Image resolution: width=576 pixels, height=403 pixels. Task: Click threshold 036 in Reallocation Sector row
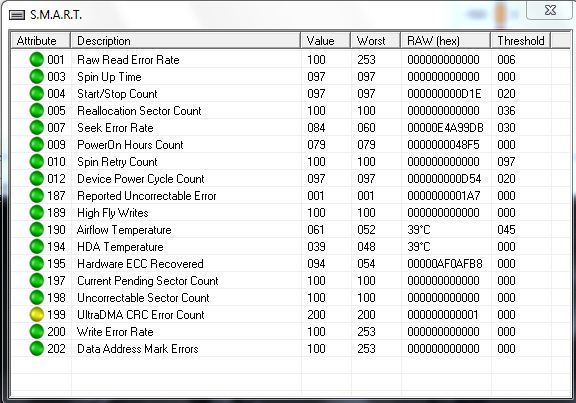tap(506, 111)
